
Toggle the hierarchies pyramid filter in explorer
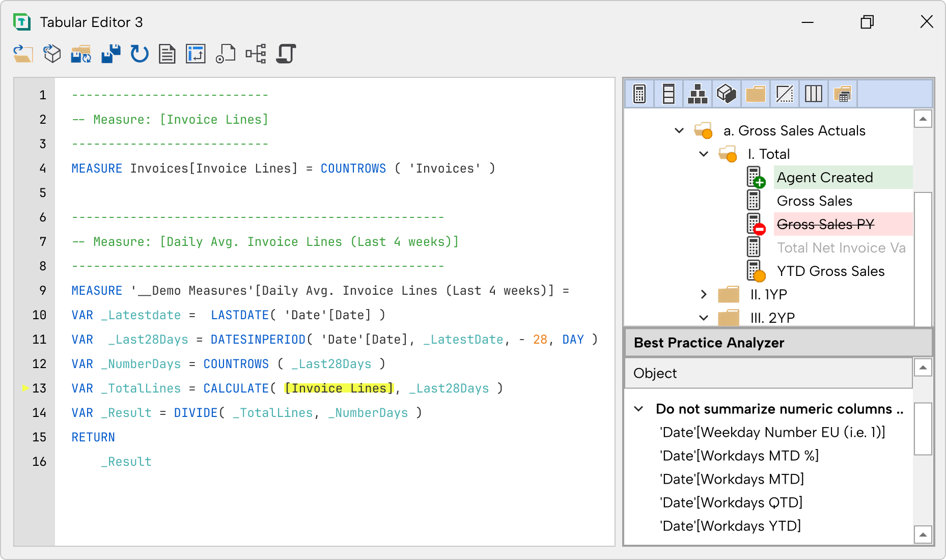point(698,94)
